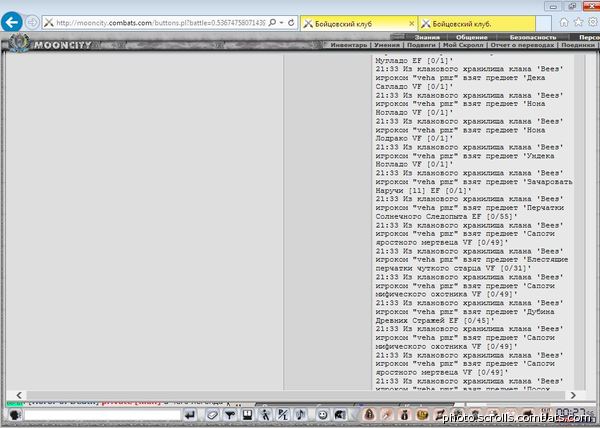Focus the chat message input field

click(102, 415)
